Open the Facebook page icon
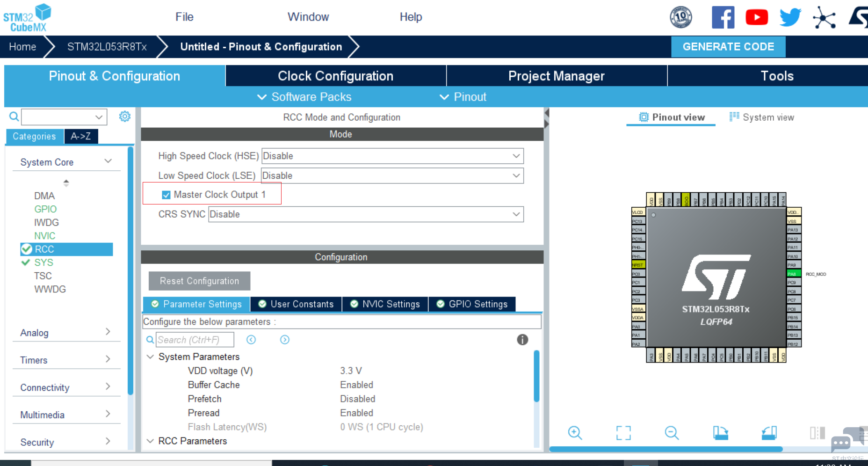868x466 pixels. click(x=723, y=17)
